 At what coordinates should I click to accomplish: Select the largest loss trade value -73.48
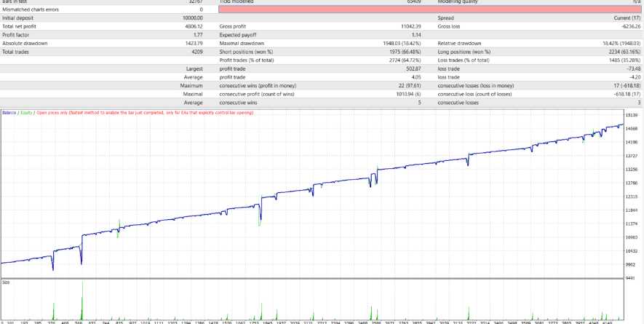(x=633, y=68)
